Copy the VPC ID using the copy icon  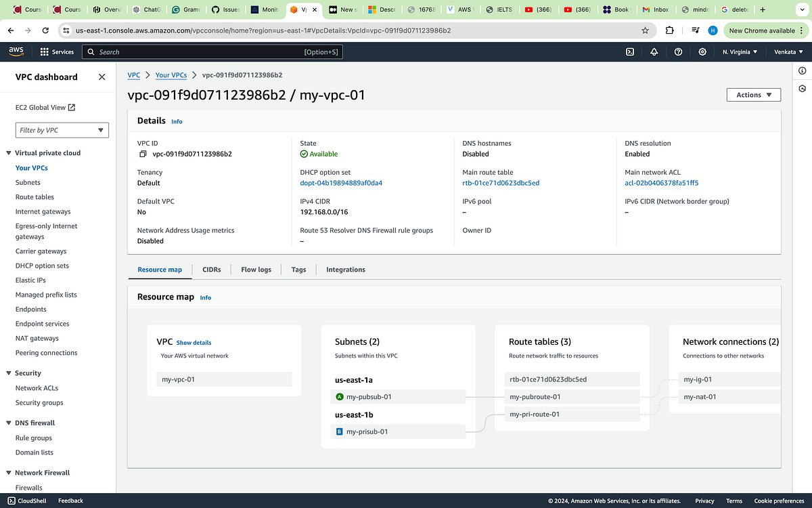(142, 154)
